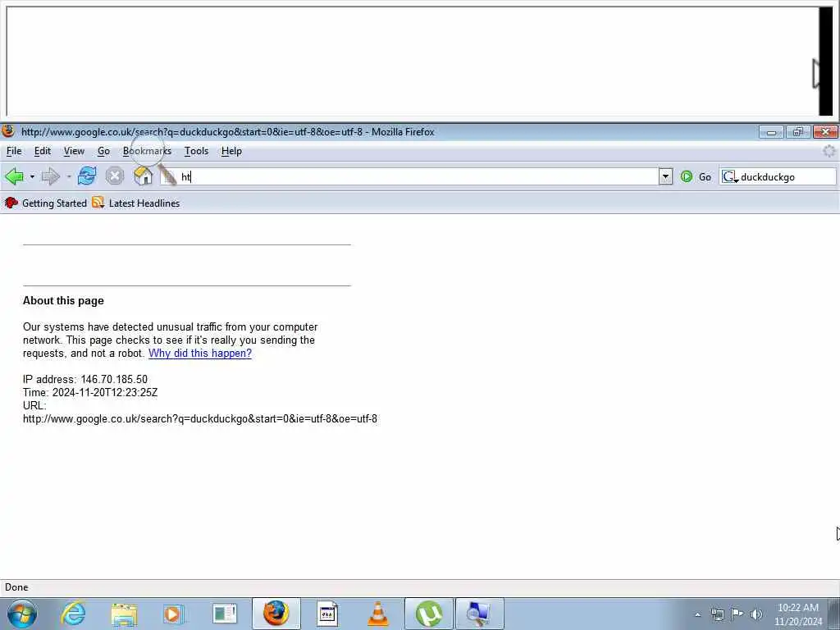
Task: Close the Firefox window
Action: click(825, 132)
